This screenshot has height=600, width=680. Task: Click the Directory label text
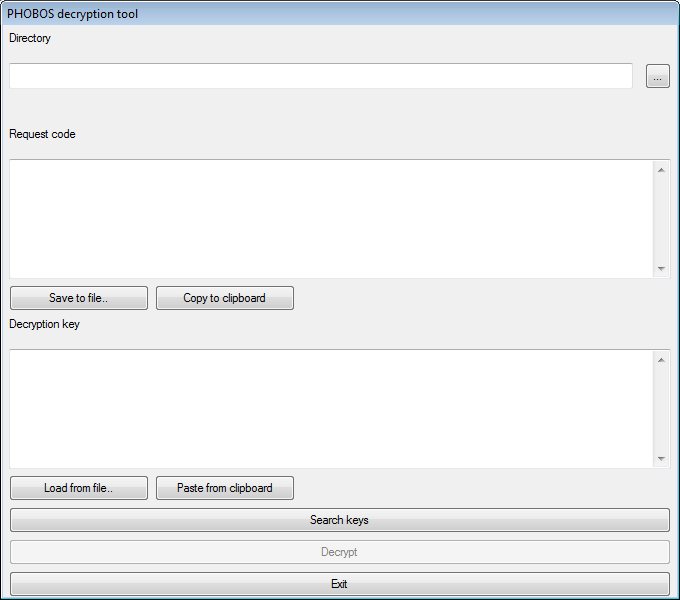pyautogui.click(x=30, y=38)
